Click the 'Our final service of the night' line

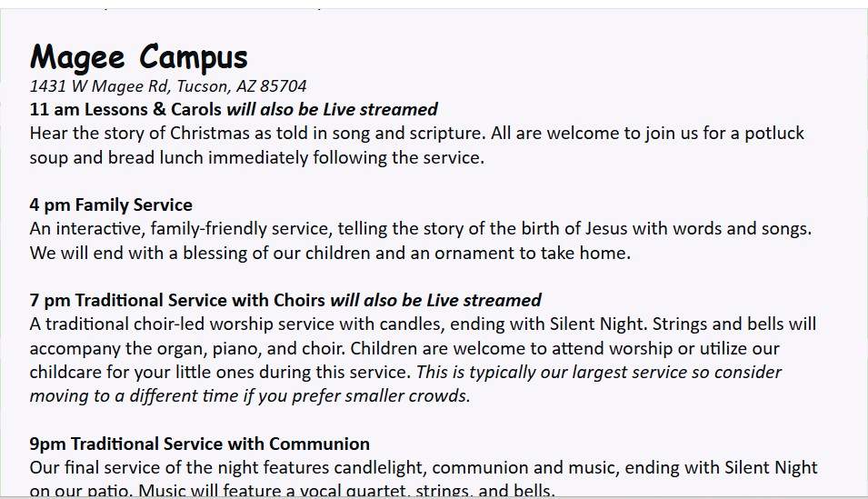click(424, 467)
